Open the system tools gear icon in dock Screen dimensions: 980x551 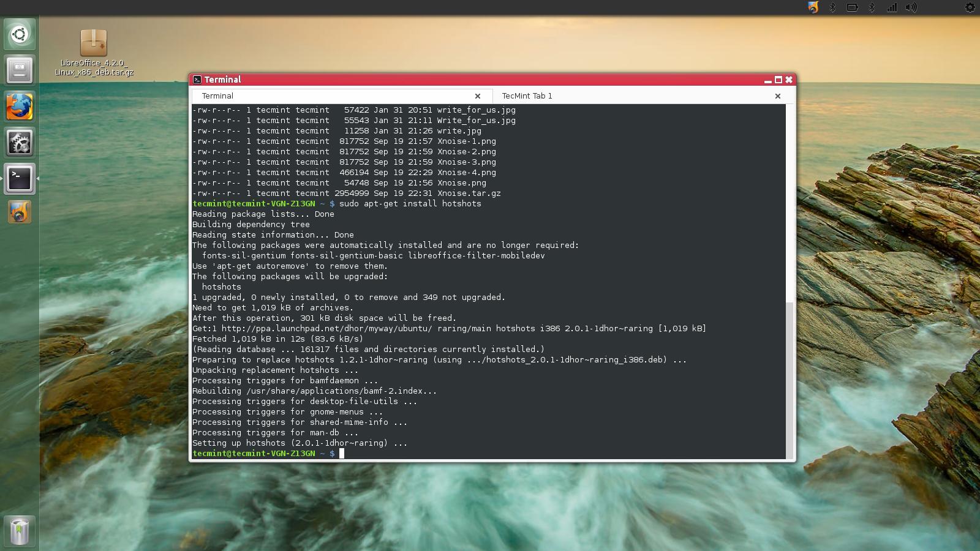click(19, 142)
